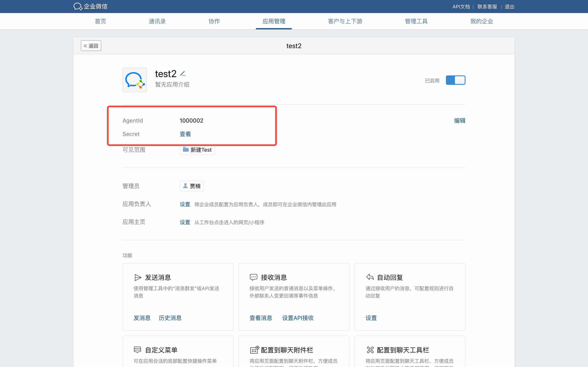The image size is (588, 367).
Task: Click the test2 app avatar image
Action: 135,80
